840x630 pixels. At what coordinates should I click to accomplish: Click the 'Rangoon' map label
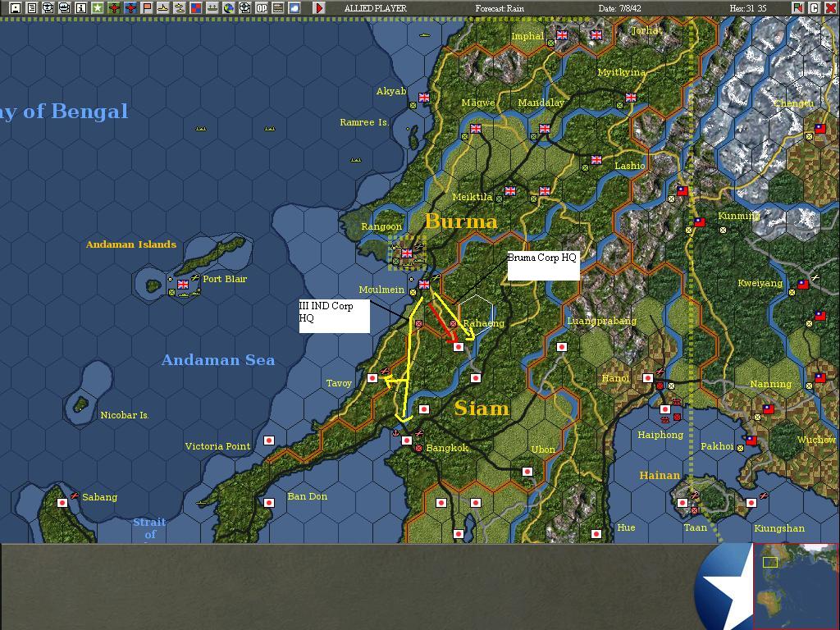(381, 226)
